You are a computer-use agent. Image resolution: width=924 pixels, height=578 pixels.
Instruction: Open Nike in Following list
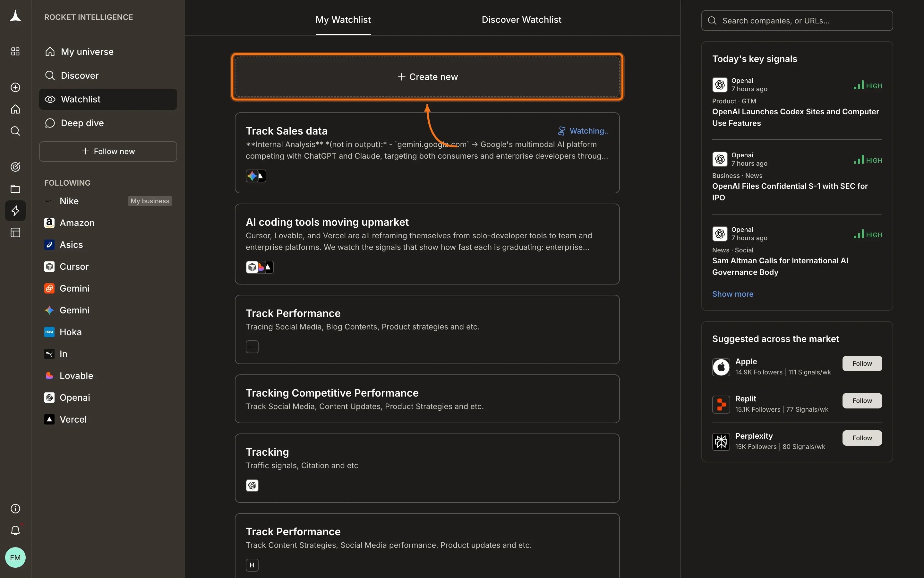[69, 201]
